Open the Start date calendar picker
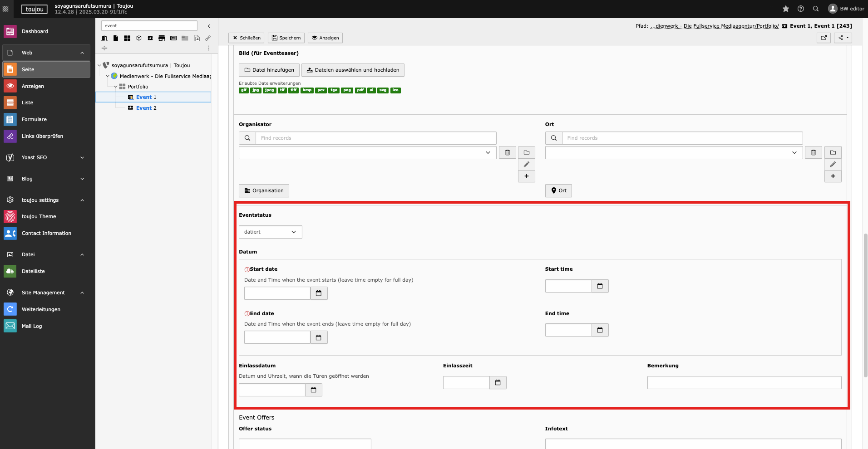The height and width of the screenshot is (449, 868). 319,293
